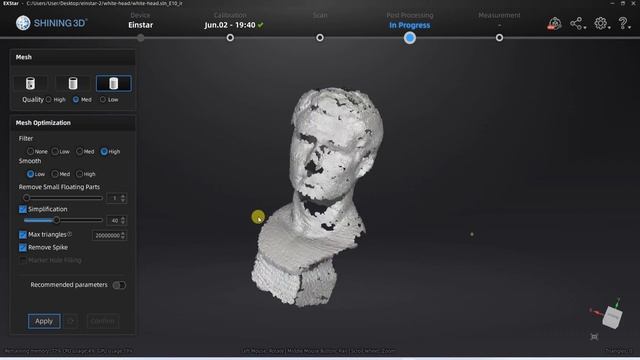Toggle the Recommended parameters switch
This screenshot has height=360, width=640.
(119, 285)
